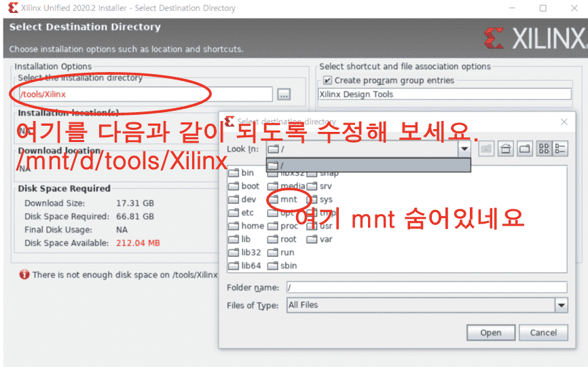Viewport: 588px width, 367px height.
Task: Click the 66.81 GB disk space required value
Action: click(x=135, y=217)
